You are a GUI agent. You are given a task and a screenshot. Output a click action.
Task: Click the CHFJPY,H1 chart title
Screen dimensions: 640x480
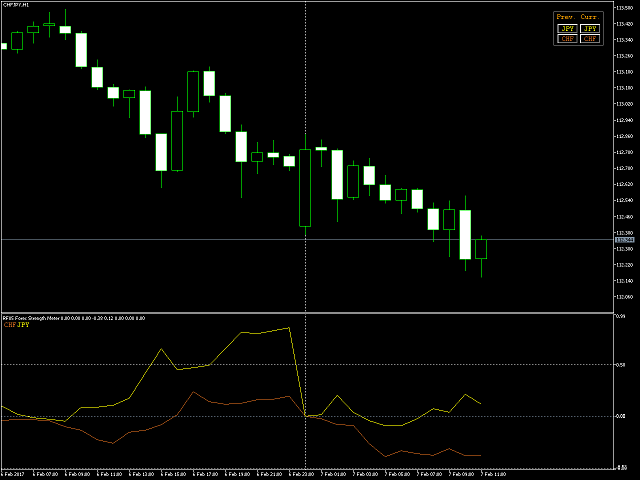pos(15,5)
